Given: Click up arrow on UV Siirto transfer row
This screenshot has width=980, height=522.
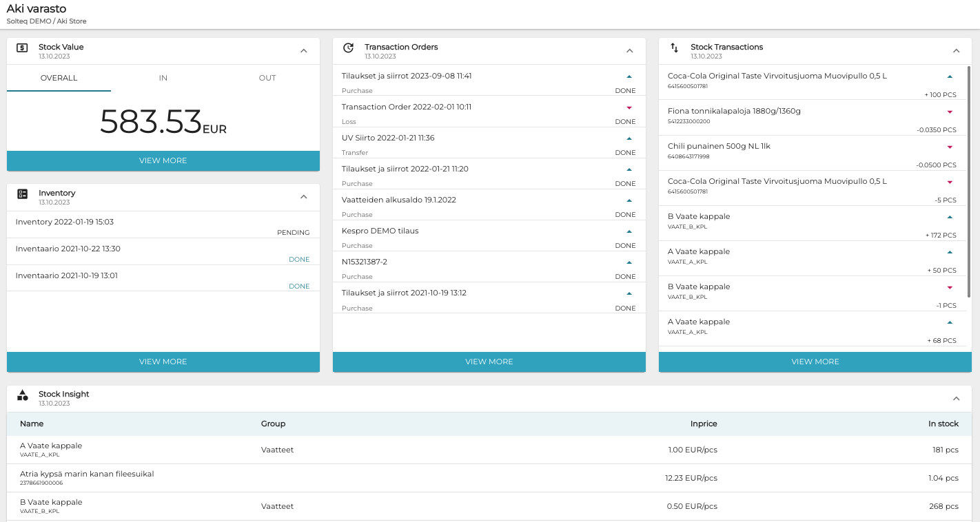Looking at the screenshot, I should 629,138.
